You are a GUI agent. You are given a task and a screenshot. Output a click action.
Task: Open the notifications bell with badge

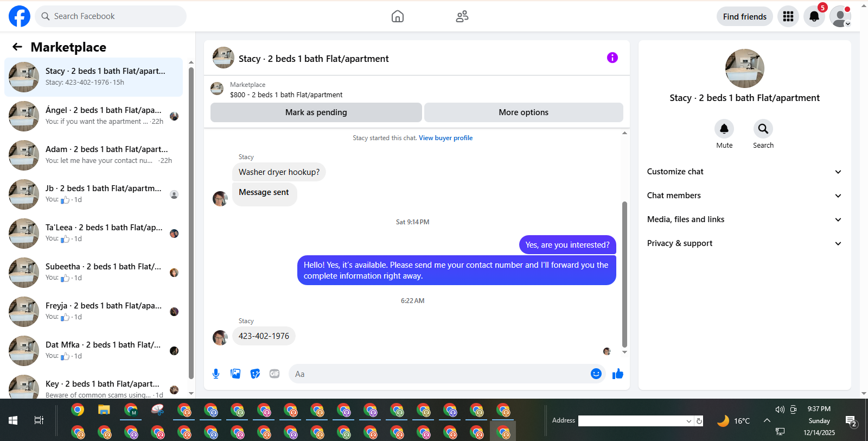point(814,16)
